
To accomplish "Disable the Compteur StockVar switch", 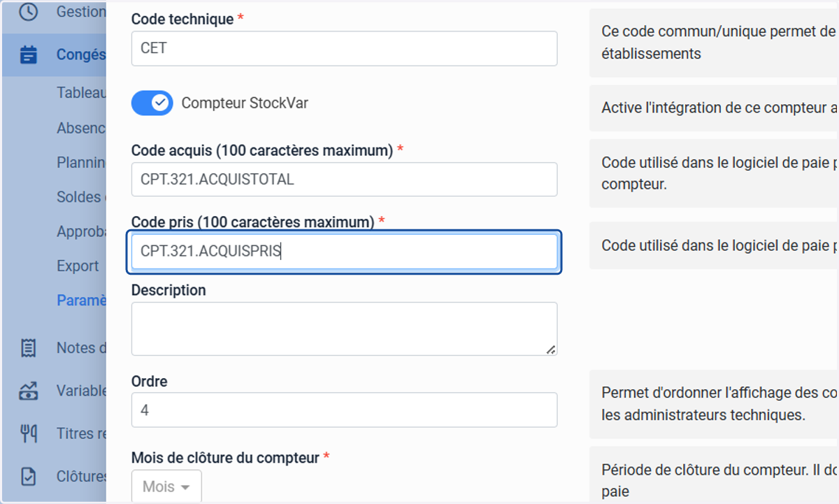I will click(x=152, y=103).
